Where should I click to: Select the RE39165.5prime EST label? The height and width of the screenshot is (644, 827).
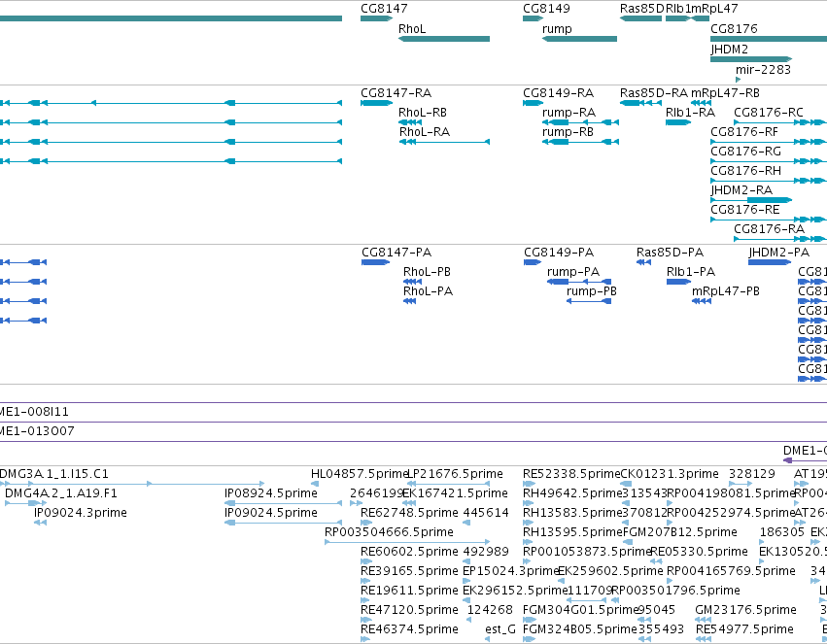410,572
